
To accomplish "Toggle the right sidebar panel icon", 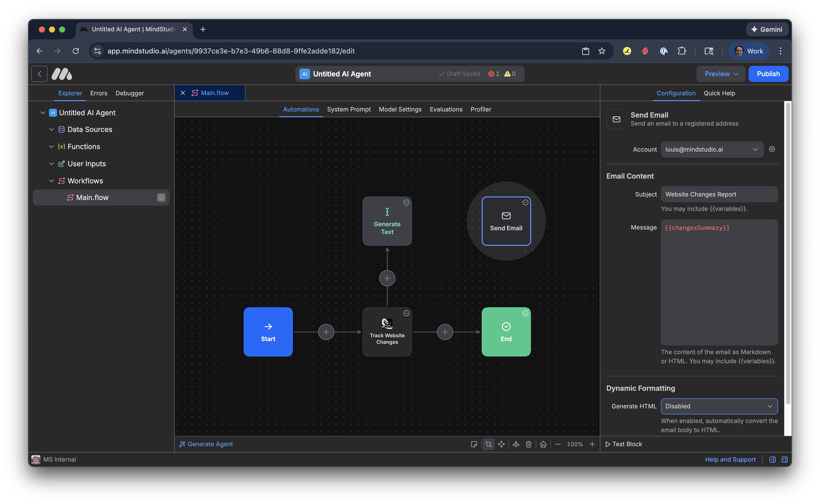I will coord(785,460).
